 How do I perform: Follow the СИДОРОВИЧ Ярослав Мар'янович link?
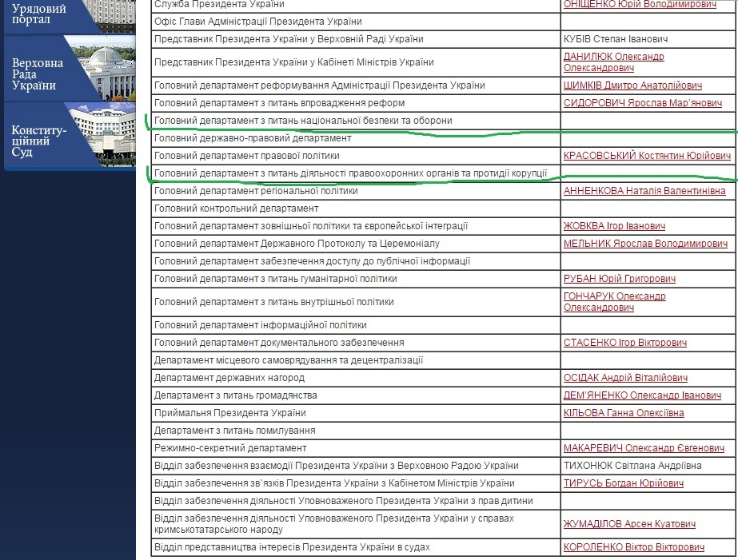tap(642, 103)
